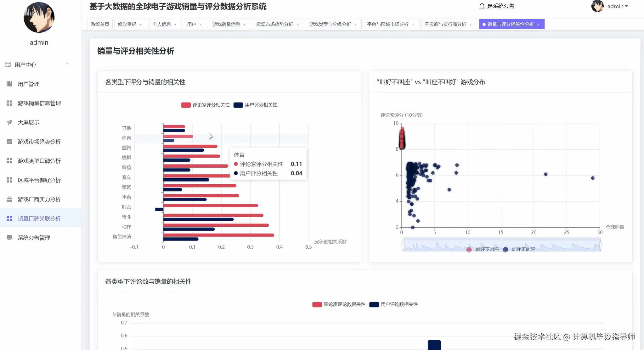Click the 游戏厂商实力分析 icon

tap(9, 199)
